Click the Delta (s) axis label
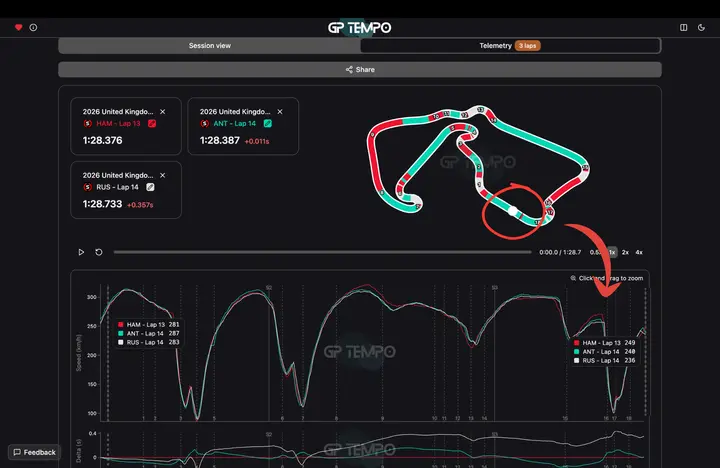Viewport: 720px width, 468px height. [x=79, y=451]
